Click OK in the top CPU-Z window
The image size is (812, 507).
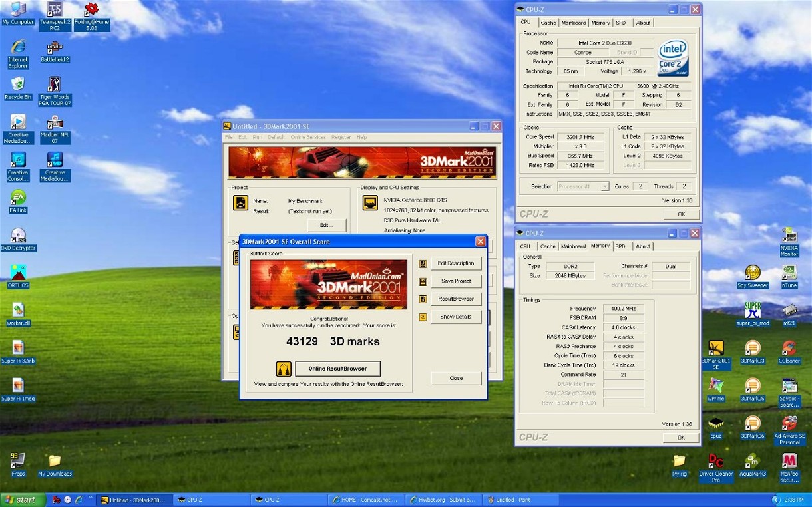[x=682, y=214]
